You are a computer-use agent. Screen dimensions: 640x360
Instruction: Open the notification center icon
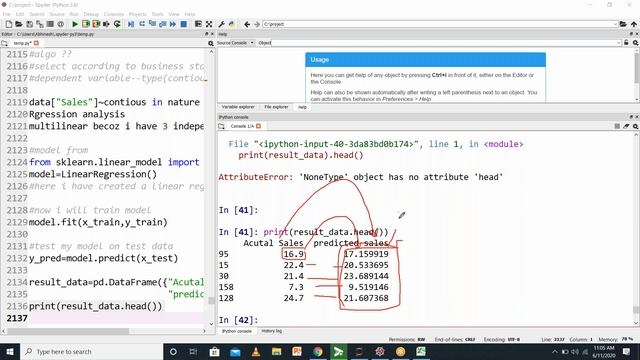pyautogui.click(x=627, y=351)
